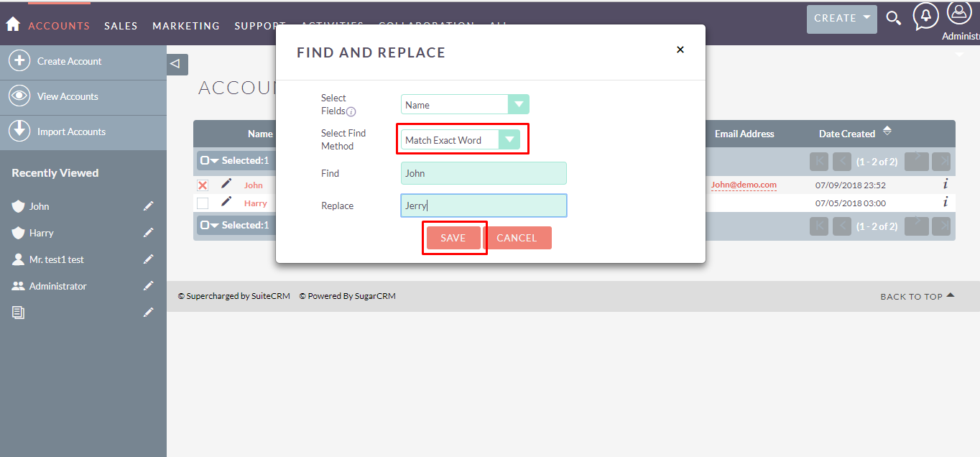Click the Import Accounts icon

(20, 131)
